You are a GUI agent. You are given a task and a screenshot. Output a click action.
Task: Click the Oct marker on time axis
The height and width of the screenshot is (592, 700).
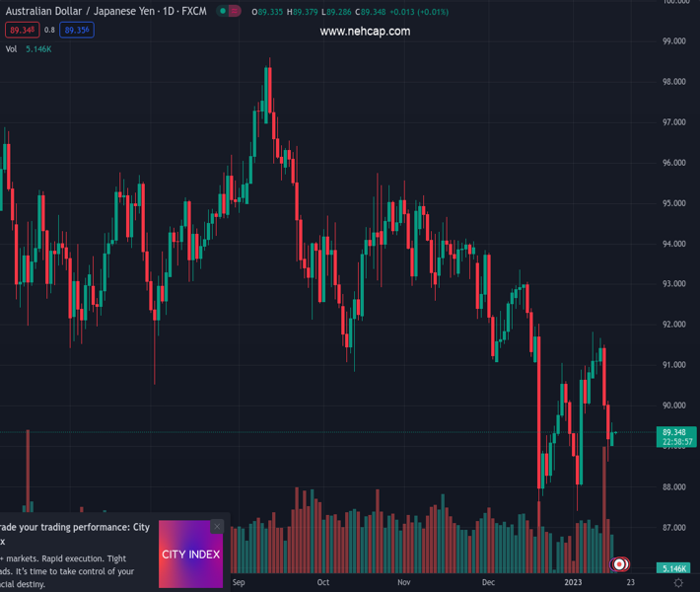coord(322,583)
